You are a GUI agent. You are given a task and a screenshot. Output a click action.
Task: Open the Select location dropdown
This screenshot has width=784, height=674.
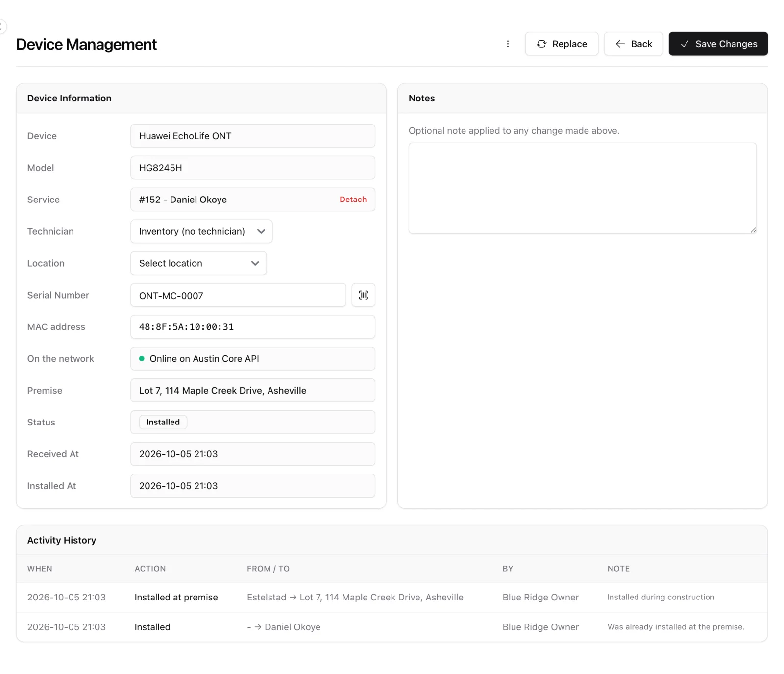[198, 263]
